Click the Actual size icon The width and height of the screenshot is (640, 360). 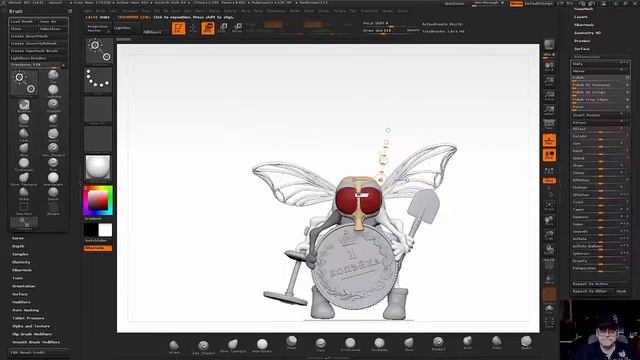pyautogui.click(x=549, y=96)
